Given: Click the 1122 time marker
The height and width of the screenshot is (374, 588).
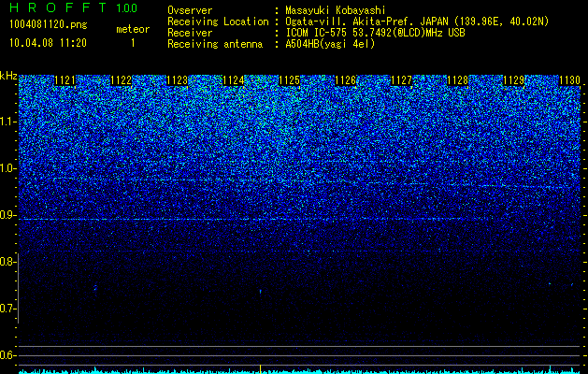Looking at the screenshot, I should coord(122,80).
